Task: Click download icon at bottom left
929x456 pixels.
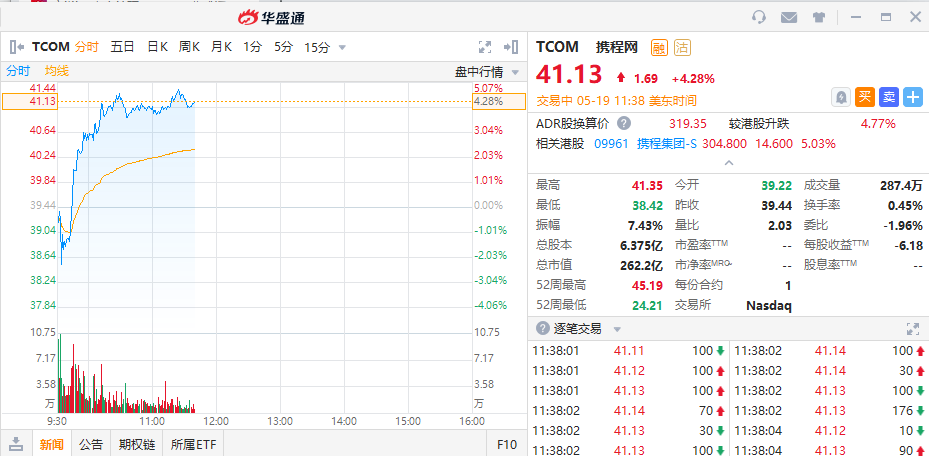Action: (17, 444)
